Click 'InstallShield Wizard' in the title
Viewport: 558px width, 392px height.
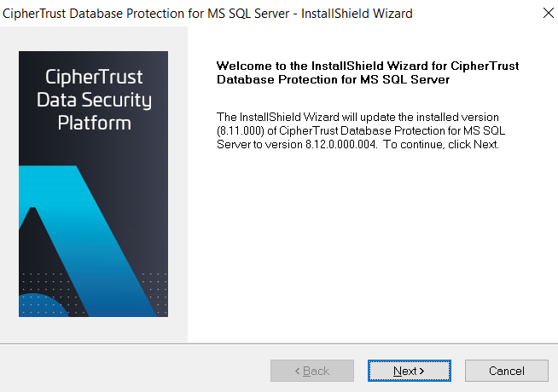pyautogui.click(x=357, y=14)
